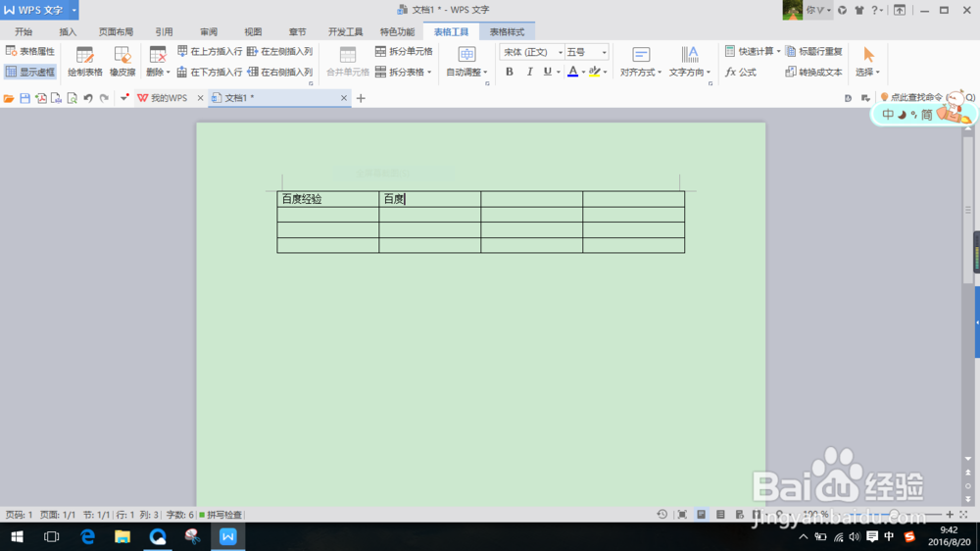980x551 pixels.
Task: Apply the yellow highlight color
Action: [595, 72]
